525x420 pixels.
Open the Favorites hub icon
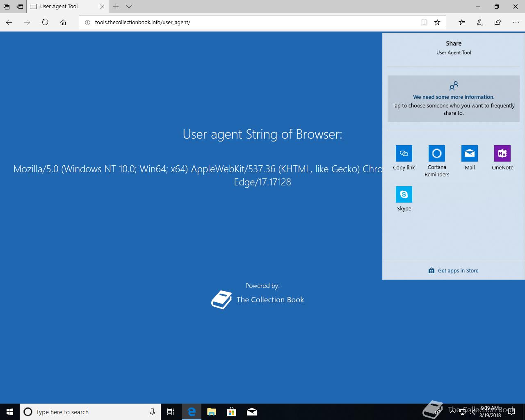click(x=462, y=22)
